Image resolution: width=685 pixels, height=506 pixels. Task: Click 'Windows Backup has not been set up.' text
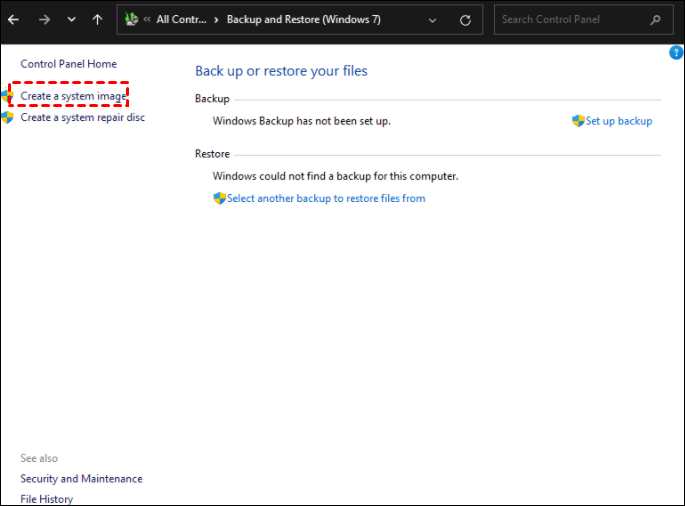point(301,121)
